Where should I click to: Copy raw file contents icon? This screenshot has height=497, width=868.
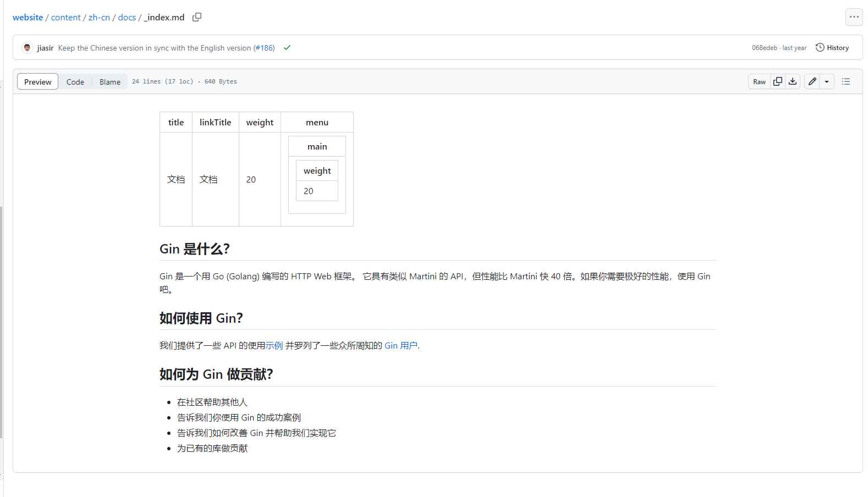[x=778, y=81]
